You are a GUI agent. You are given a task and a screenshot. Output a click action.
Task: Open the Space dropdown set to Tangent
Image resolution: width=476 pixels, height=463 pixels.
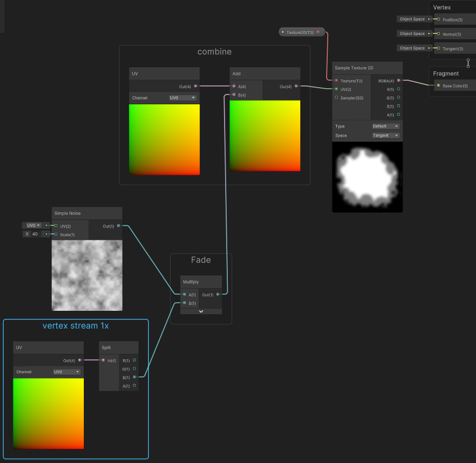tap(386, 136)
